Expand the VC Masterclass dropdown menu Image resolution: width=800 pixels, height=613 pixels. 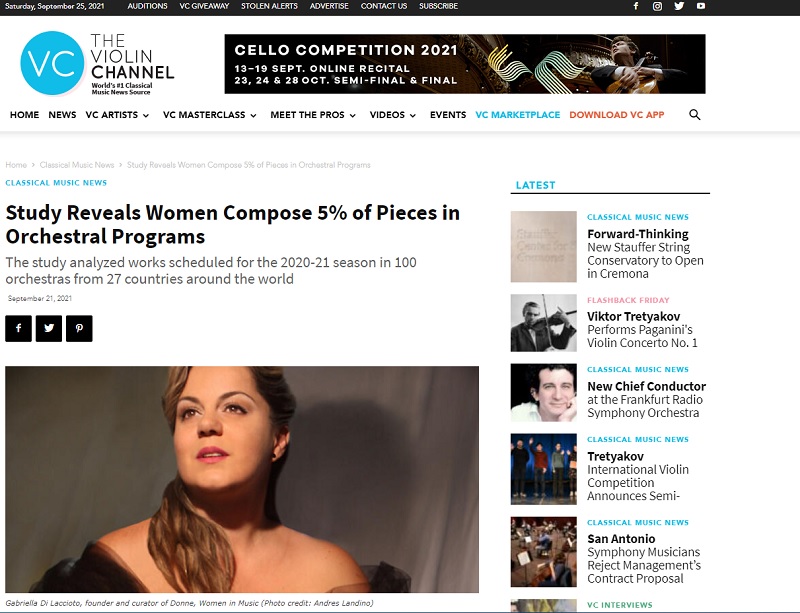210,115
